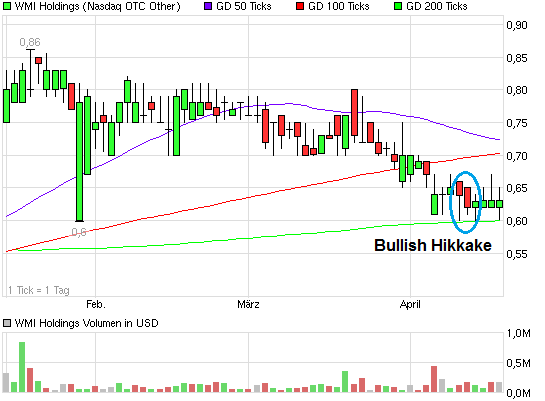Click the '0,75' price axis value
This screenshot has width=545, height=401.
point(517,123)
